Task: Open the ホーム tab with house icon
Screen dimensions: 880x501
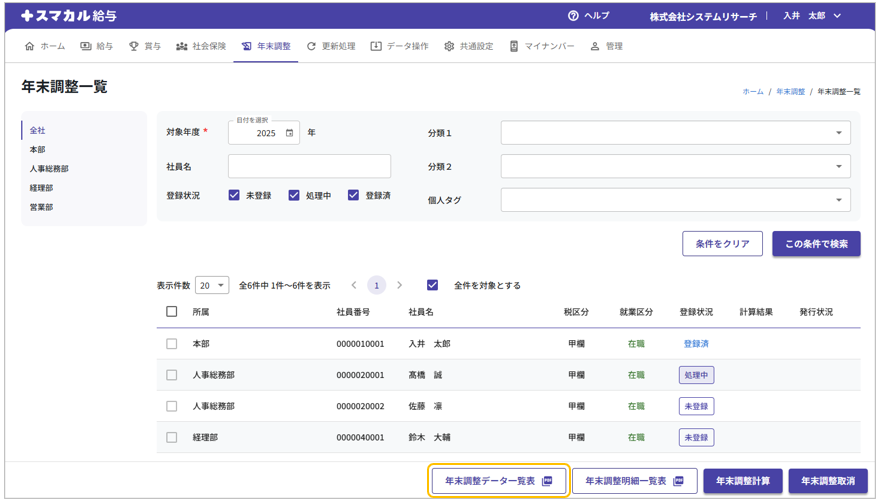Action: pos(45,46)
